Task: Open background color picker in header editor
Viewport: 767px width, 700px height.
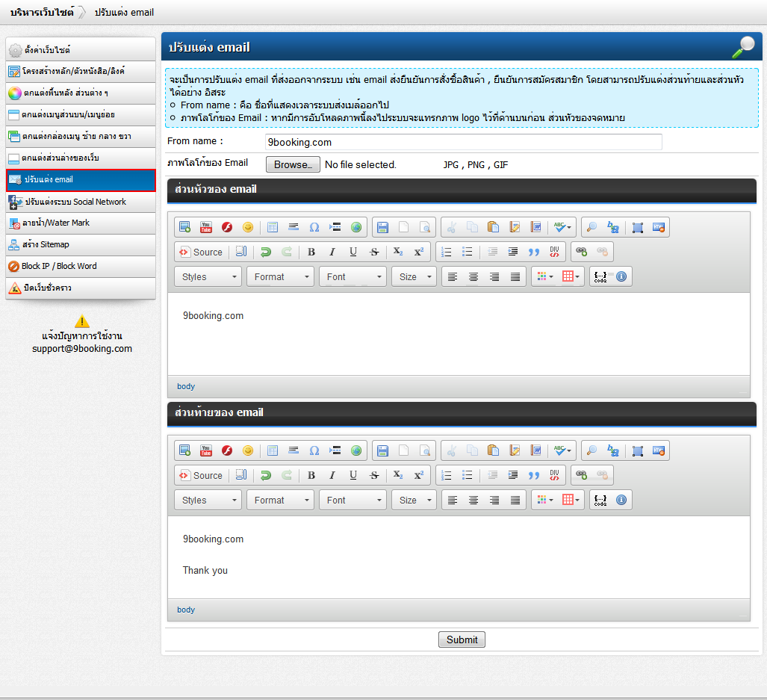Action: (x=571, y=277)
